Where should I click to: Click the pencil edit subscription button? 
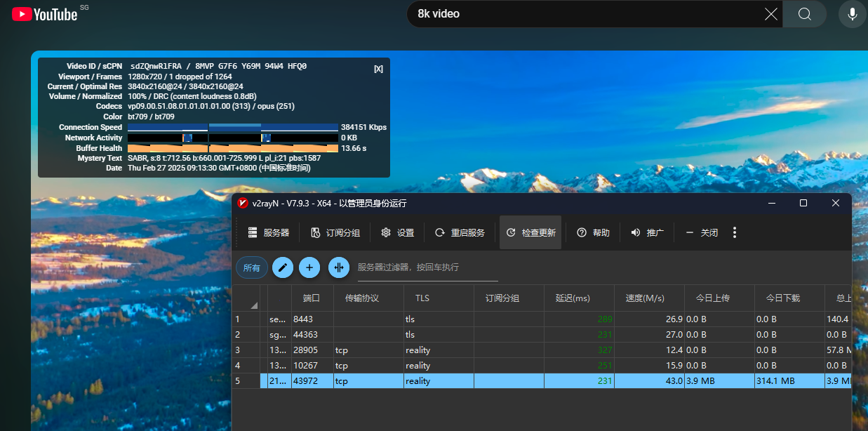click(x=282, y=267)
